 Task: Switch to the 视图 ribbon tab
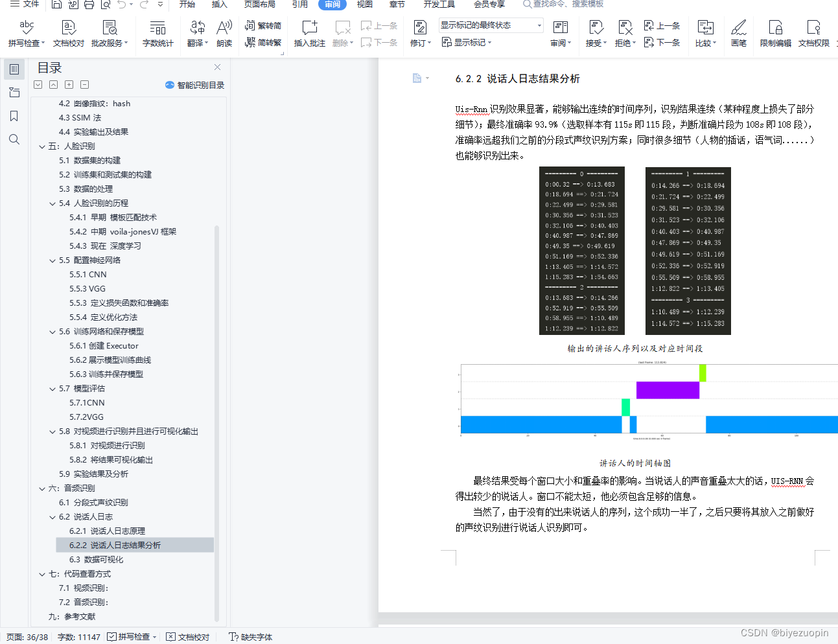(364, 5)
